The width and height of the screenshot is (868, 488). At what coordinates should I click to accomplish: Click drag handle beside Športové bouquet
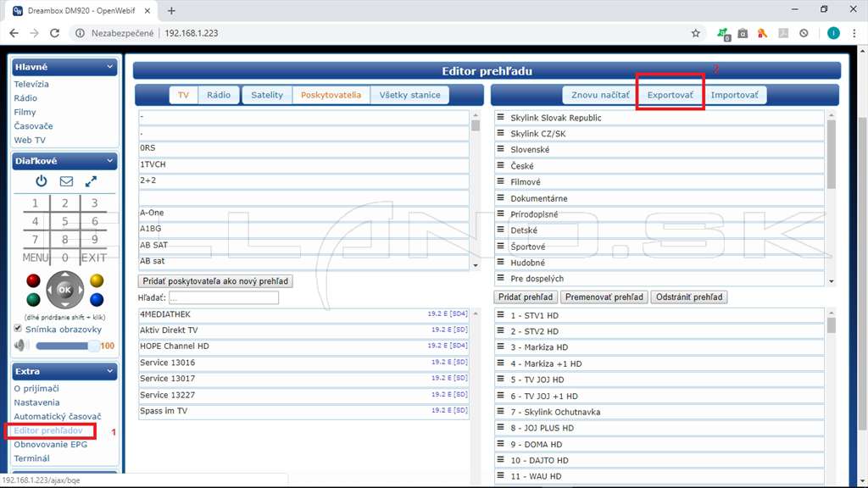500,247
